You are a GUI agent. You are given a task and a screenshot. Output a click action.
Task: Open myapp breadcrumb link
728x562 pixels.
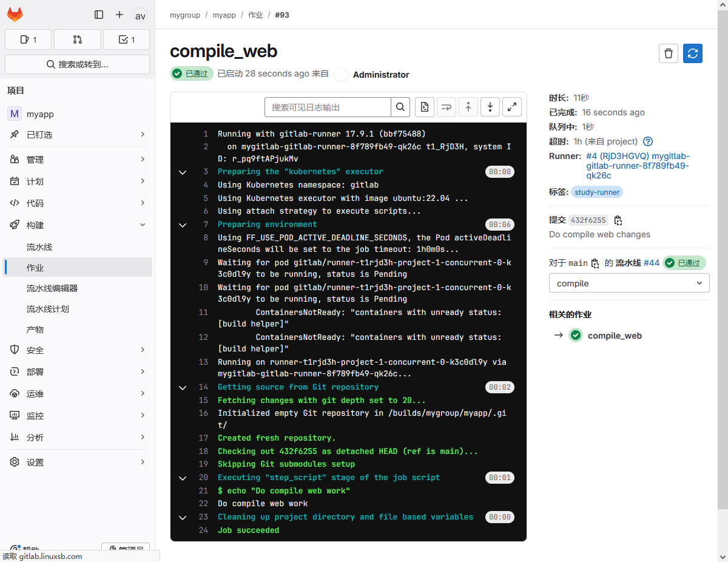[x=224, y=15]
